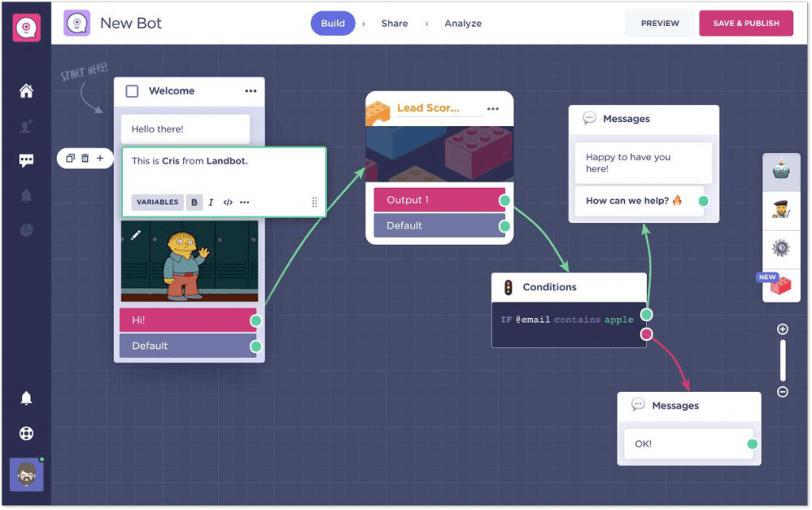This screenshot has width=812, height=510.
Task: Select the robot blocks icon in right panel
Action: pos(781,171)
